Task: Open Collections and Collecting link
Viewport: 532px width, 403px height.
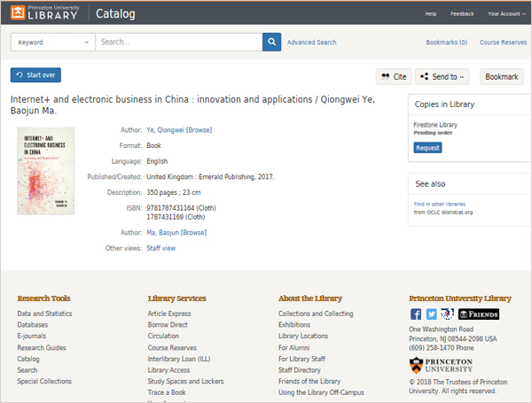Action: tap(316, 314)
